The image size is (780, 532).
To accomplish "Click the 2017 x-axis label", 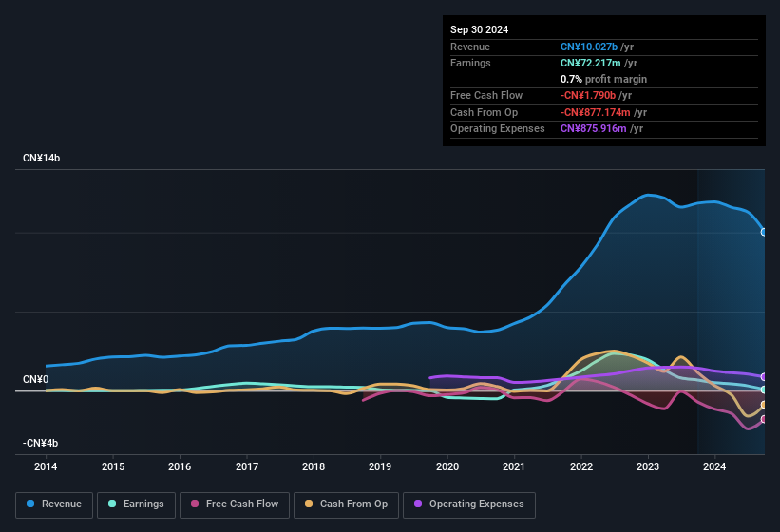I will coord(247,466).
